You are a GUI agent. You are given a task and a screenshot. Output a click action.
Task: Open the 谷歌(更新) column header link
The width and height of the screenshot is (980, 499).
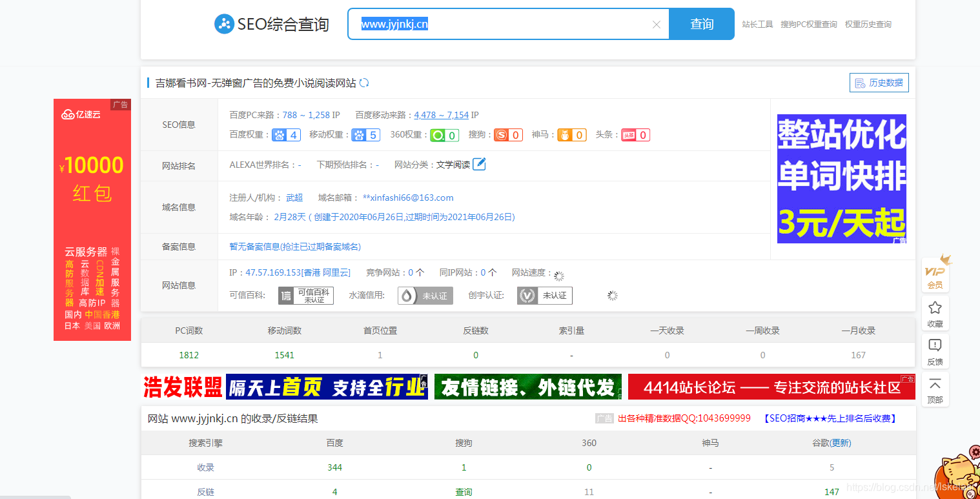tap(832, 443)
